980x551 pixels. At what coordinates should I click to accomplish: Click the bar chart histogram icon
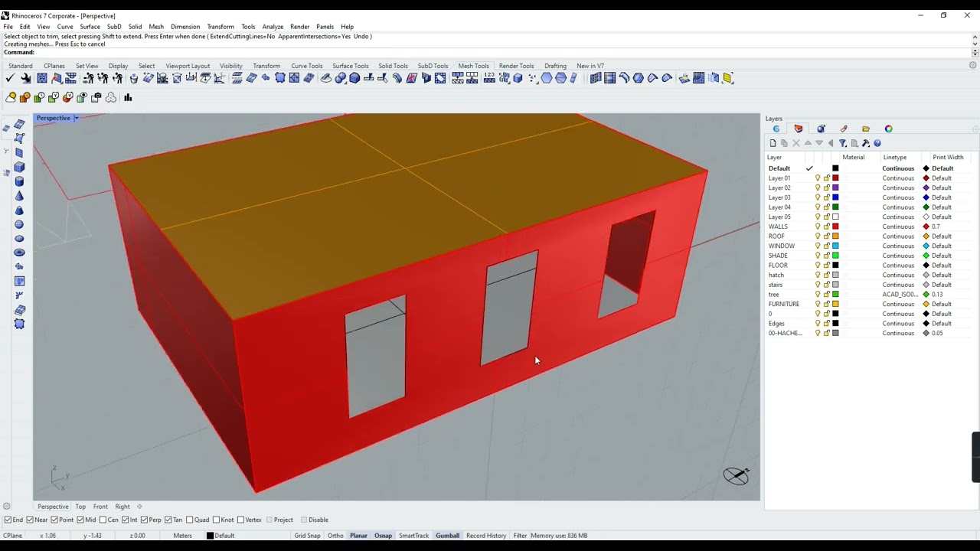(x=128, y=97)
